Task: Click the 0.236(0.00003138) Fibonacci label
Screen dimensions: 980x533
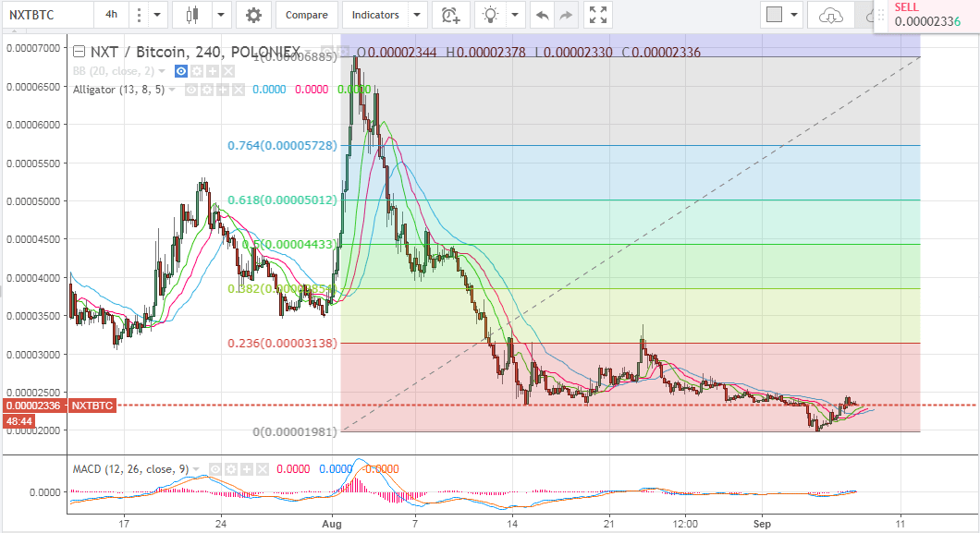Action: point(282,344)
